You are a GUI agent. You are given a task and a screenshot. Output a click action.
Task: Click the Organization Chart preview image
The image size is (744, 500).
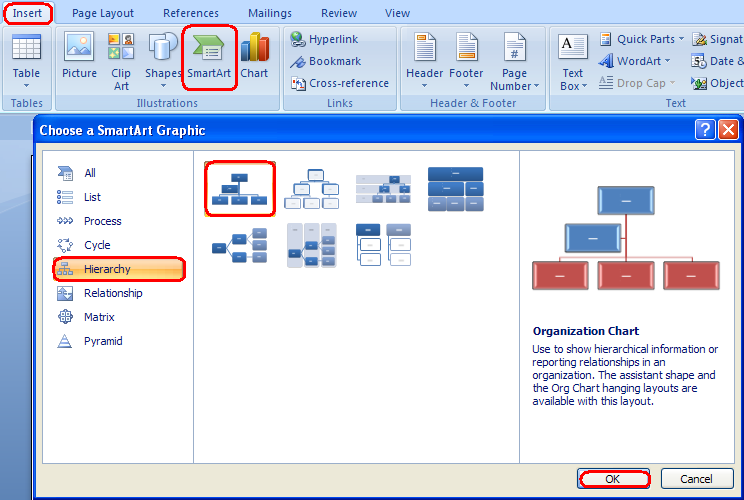(626, 238)
